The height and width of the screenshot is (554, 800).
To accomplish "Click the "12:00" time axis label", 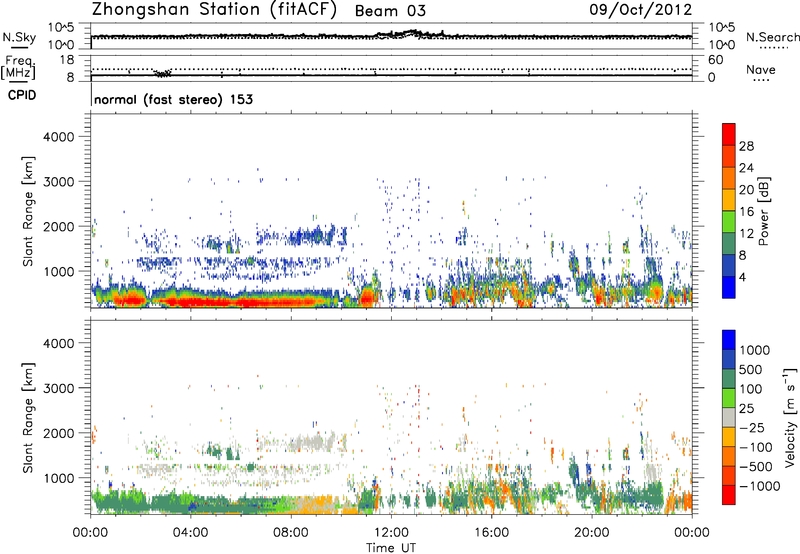I will (x=391, y=533).
